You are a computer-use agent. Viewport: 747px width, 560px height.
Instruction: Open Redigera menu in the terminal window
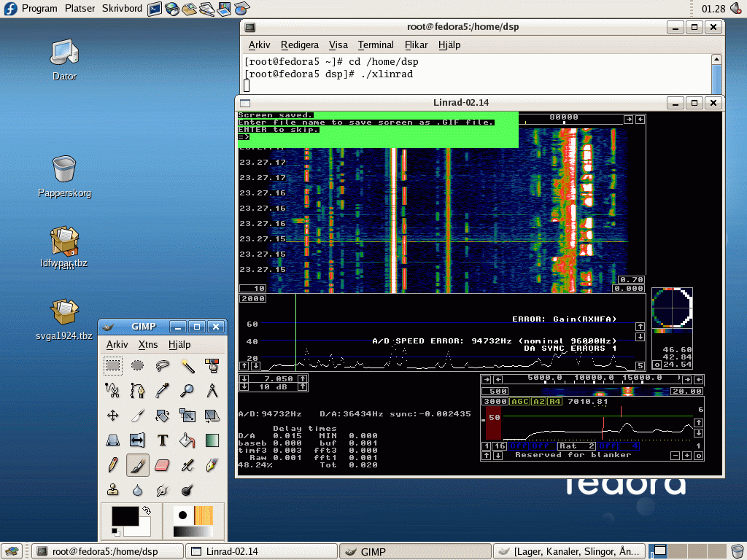300,44
